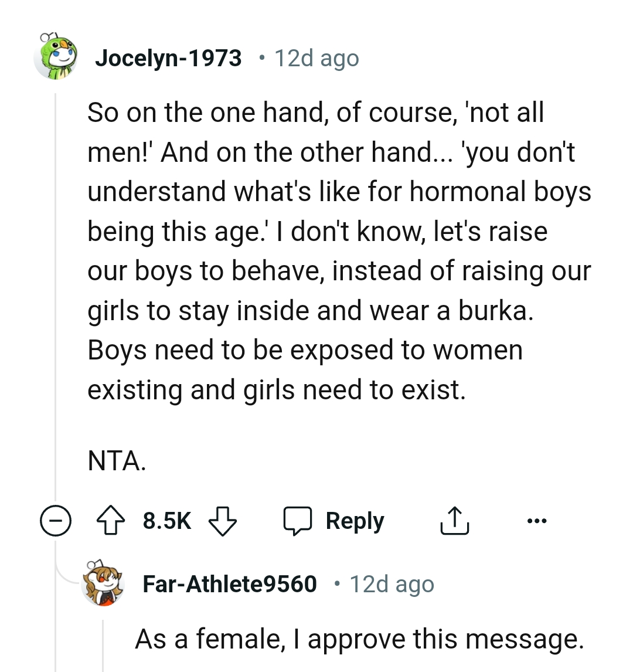Open Jocelyn-1973's avatar

[x=56, y=57]
